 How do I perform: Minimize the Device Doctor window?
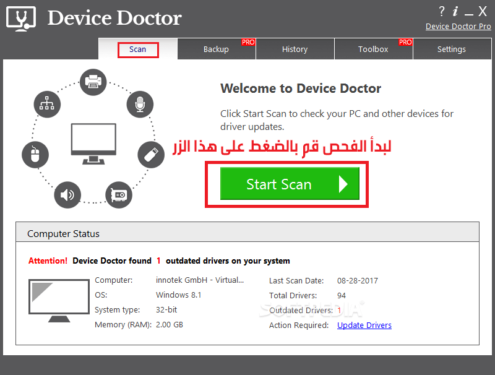pos(469,14)
